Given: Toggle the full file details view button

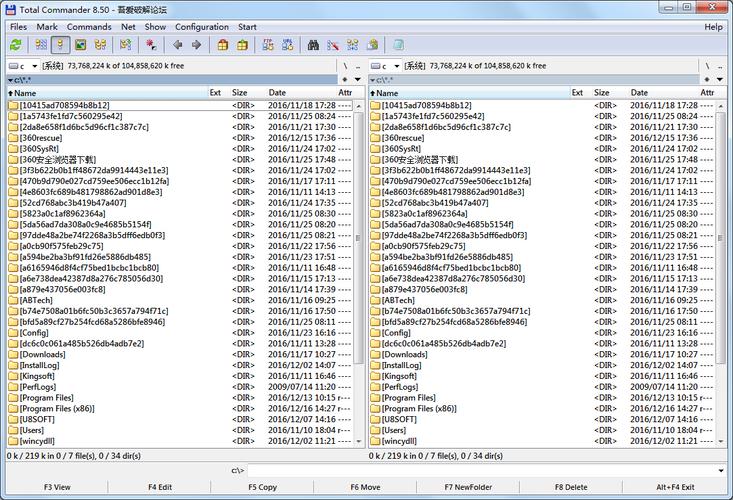Looking at the screenshot, I should (60, 45).
